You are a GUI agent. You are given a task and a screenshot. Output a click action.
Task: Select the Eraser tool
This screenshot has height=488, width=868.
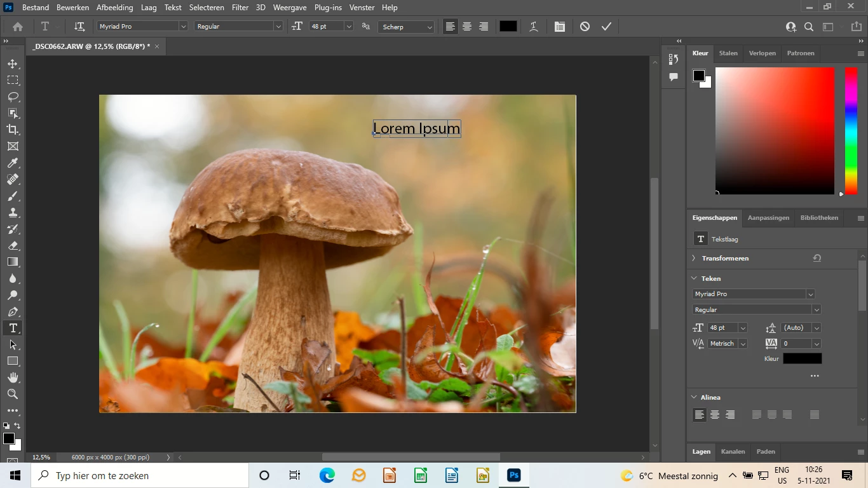pos(13,245)
